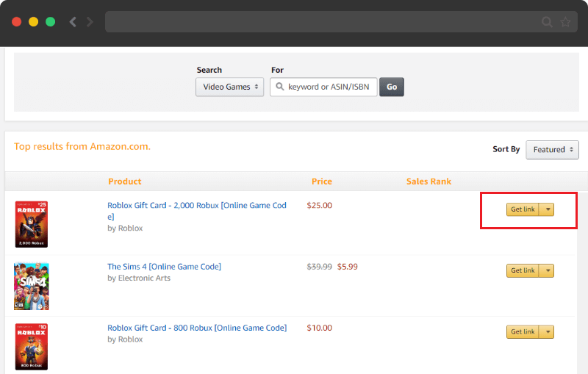The width and height of the screenshot is (588, 374).
Task: Click by Roblox under 800 Robux card
Action: click(125, 339)
